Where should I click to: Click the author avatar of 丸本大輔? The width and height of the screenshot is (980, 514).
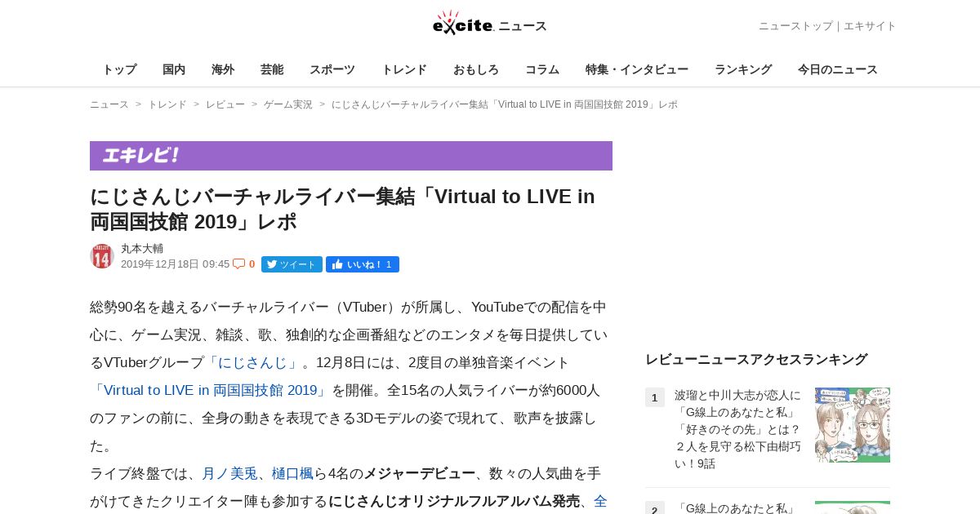tap(101, 256)
